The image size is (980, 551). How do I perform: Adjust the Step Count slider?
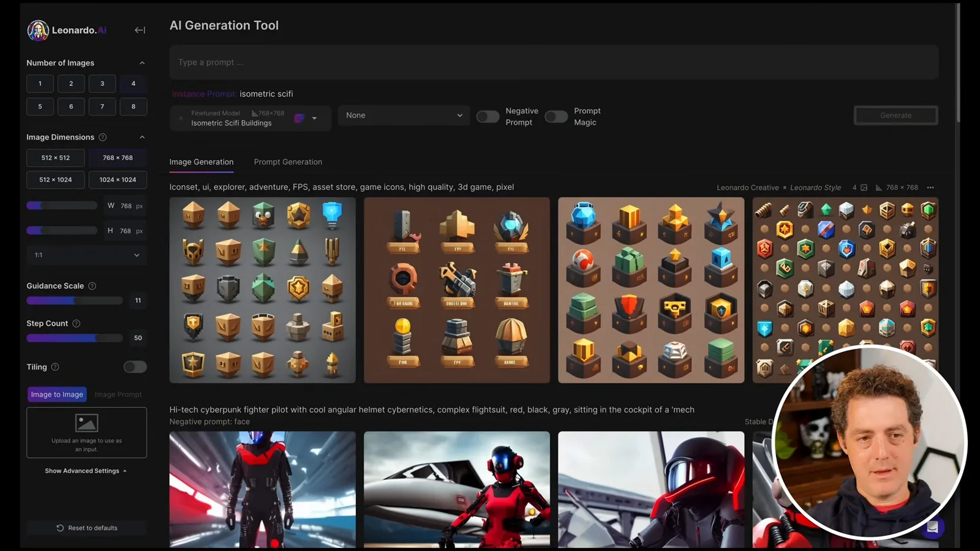75,338
